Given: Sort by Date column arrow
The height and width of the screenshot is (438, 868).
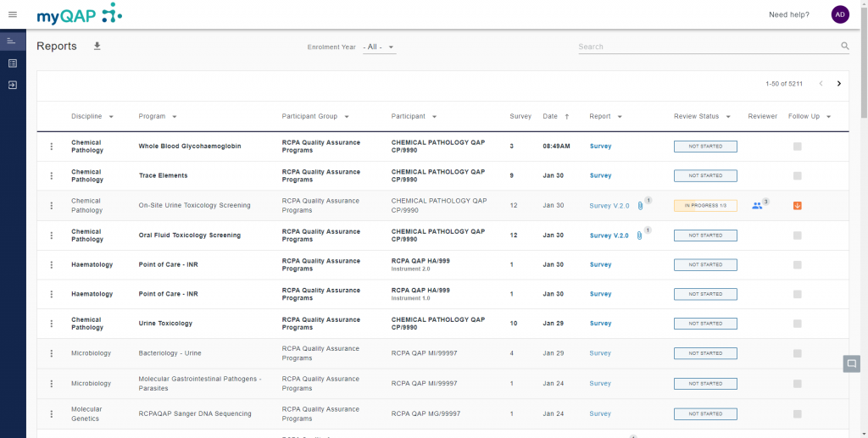Looking at the screenshot, I should 567,117.
